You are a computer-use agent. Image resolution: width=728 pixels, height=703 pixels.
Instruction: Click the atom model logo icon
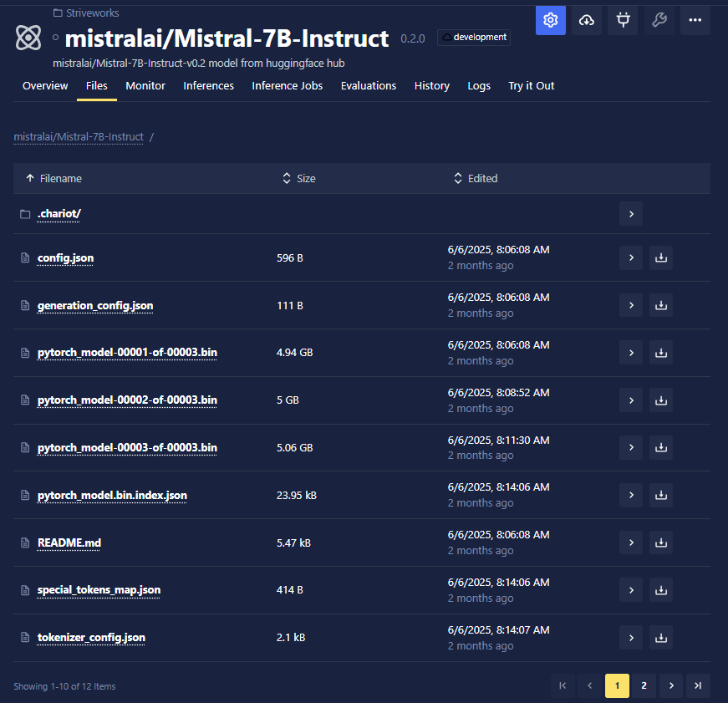point(28,37)
